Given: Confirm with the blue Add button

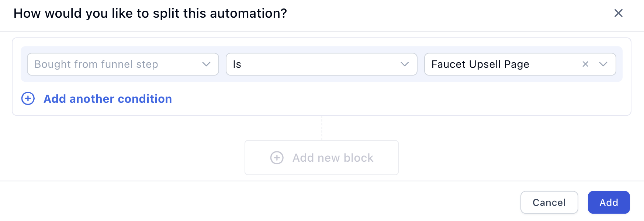Looking at the screenshot, I should pyautogui.click(x=609, y=202).
